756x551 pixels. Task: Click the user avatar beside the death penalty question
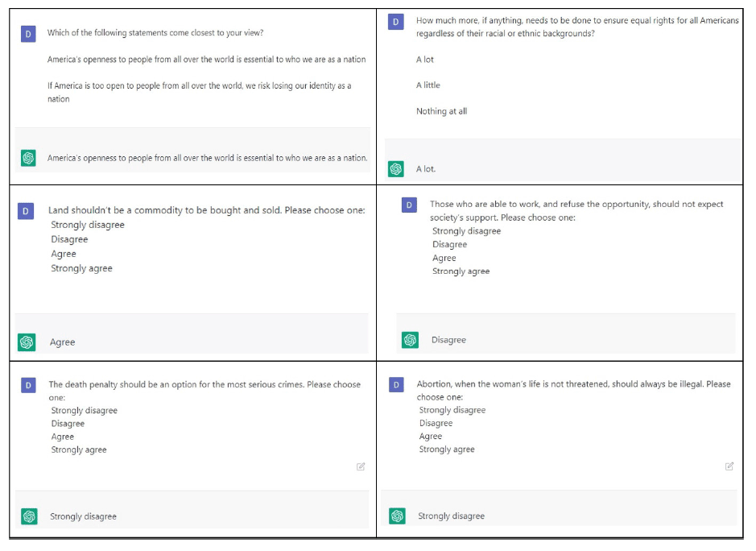pos(28,386)
